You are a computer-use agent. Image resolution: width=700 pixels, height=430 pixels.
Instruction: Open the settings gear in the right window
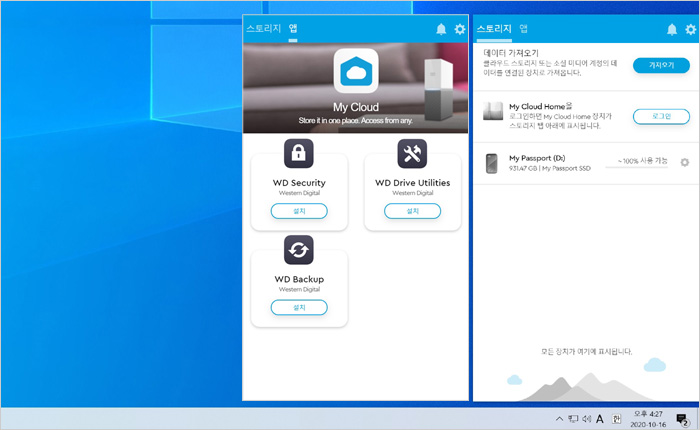pos(691,29)
